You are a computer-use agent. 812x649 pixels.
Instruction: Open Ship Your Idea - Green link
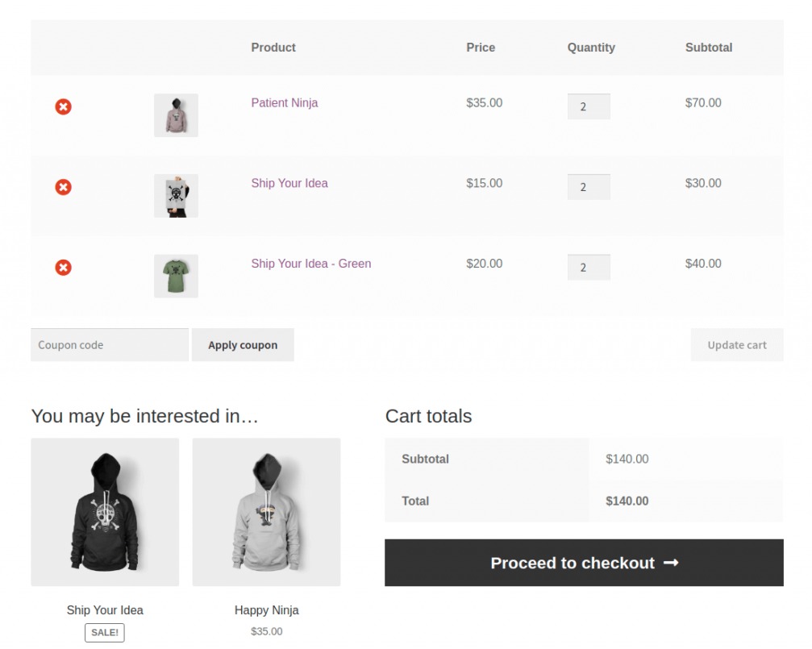[311, 264]
